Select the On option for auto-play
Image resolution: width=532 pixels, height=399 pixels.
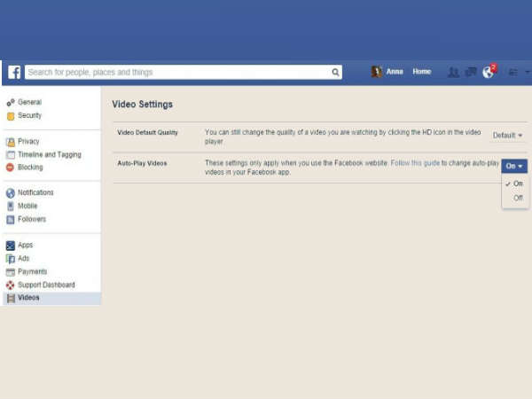pyautogui.click(x=518, y=184)
